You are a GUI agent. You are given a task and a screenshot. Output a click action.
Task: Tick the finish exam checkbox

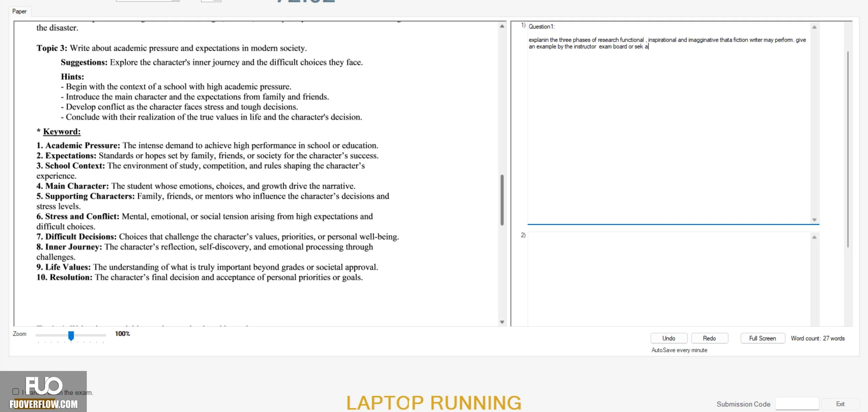pyautogui.click(x=16, y=392)
